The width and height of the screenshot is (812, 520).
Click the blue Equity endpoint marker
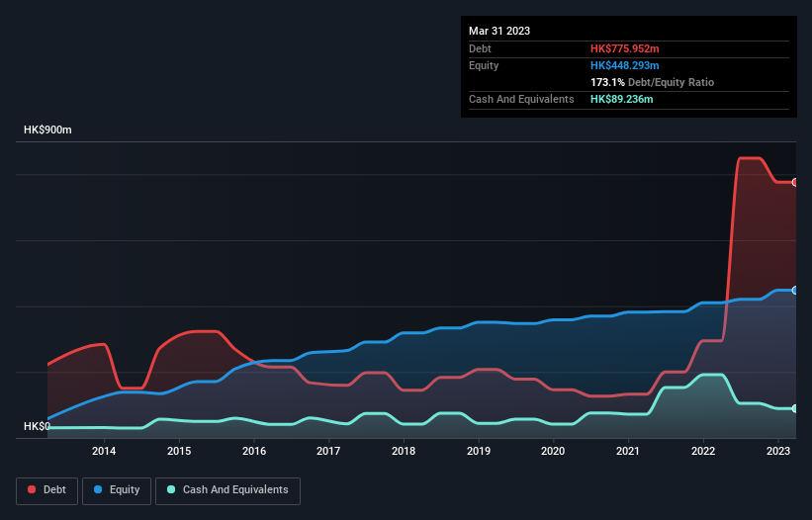tap(795, 291)
